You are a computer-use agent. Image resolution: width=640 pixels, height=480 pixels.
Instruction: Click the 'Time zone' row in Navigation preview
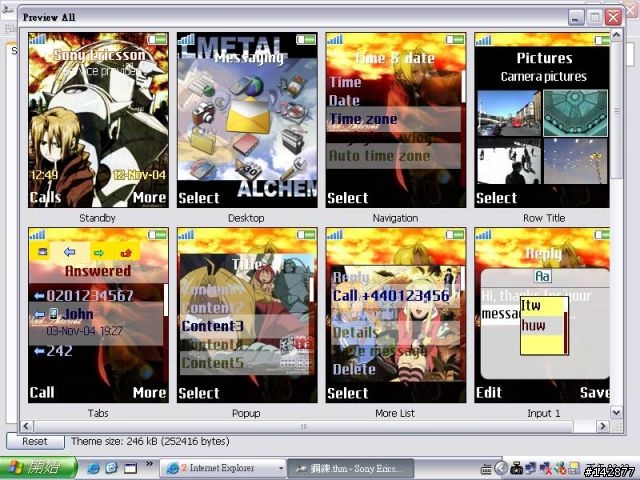click(x=393, y=120)
